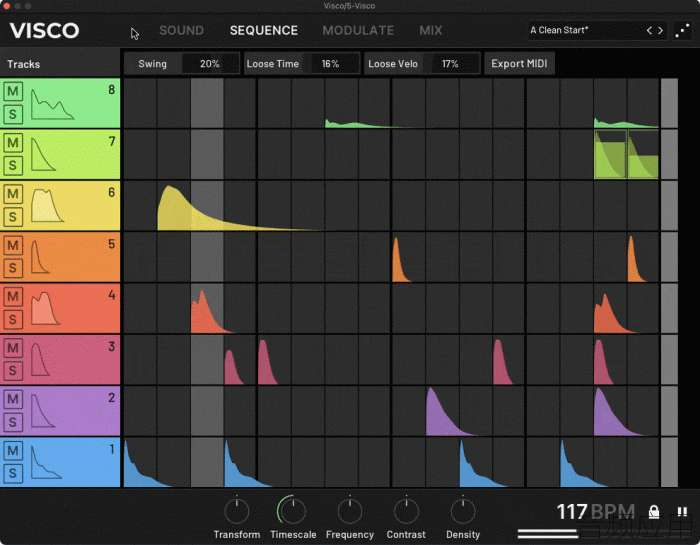Click the Frequency knob
This screenshot has width=700, height=545.
coord(350,511)
